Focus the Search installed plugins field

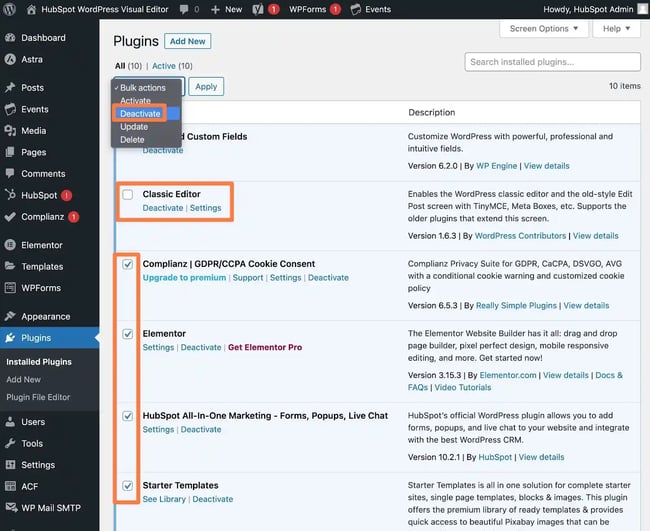(553, 62)
